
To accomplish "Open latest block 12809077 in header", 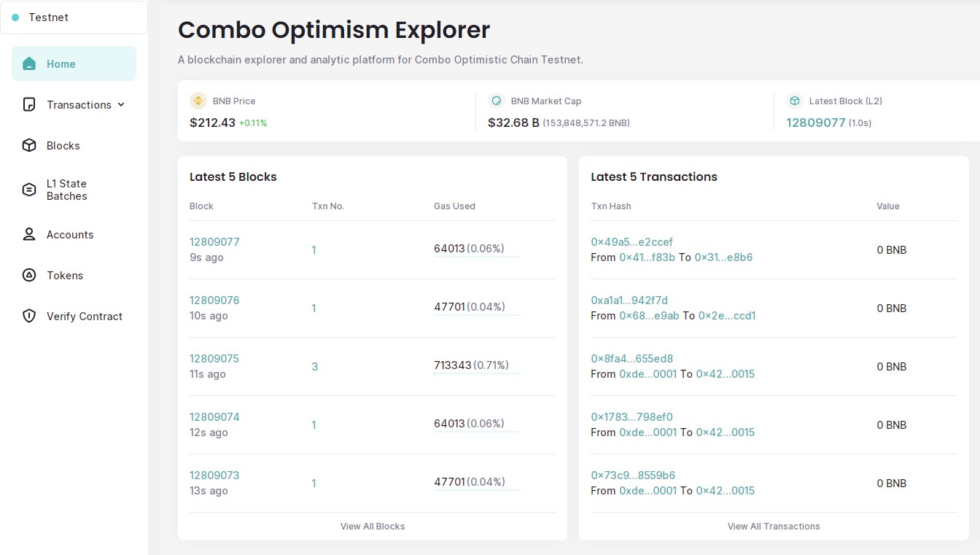I will (816, 123).
